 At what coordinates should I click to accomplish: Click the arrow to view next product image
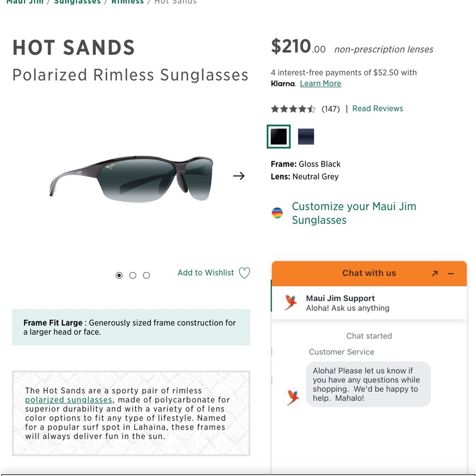click(x=239, y=176)
